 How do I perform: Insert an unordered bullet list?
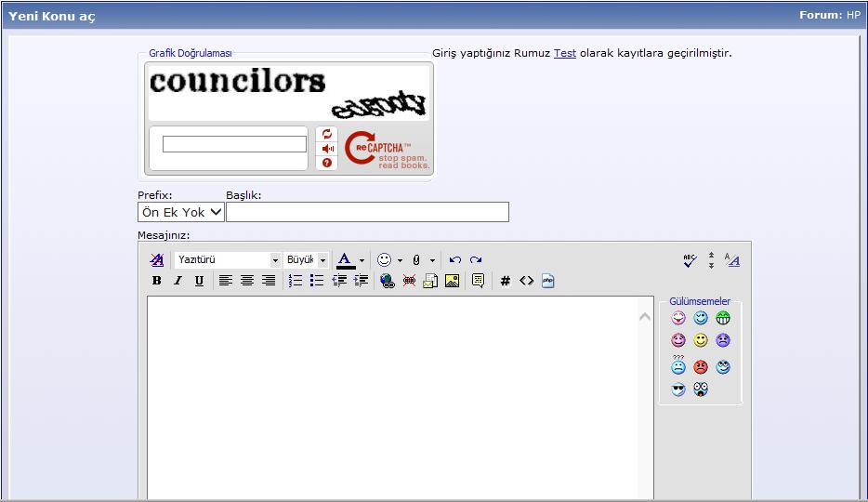pos(317,281)
